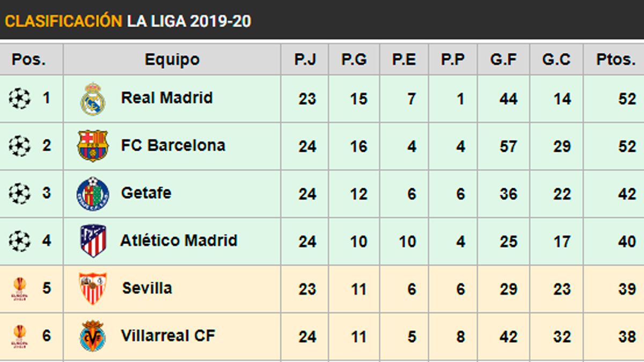644x362 pixels.
Task: Click the Sevilla club crest
Action: pos(93,289)
